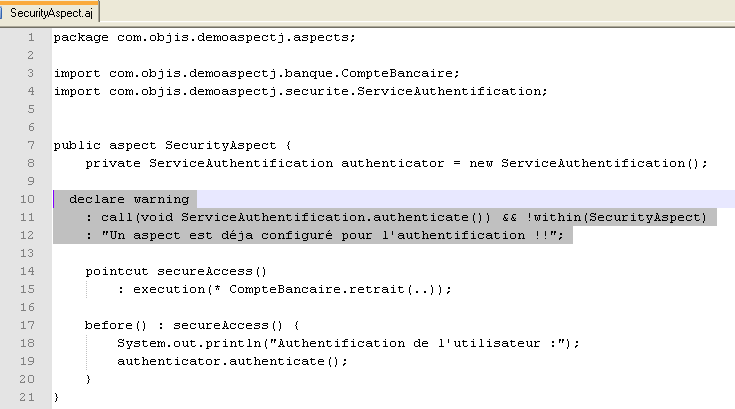This screenshot has width=735, height=409.
Task: Click the 'authenticator.authenticate();' call
Action: click(x=232, y=361)
